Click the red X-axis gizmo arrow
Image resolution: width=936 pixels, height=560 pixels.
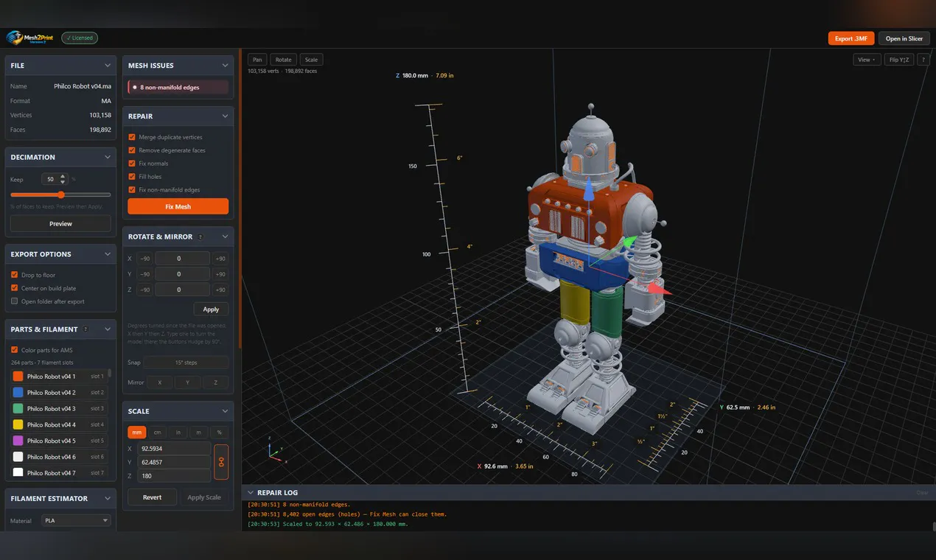point(660,290)
